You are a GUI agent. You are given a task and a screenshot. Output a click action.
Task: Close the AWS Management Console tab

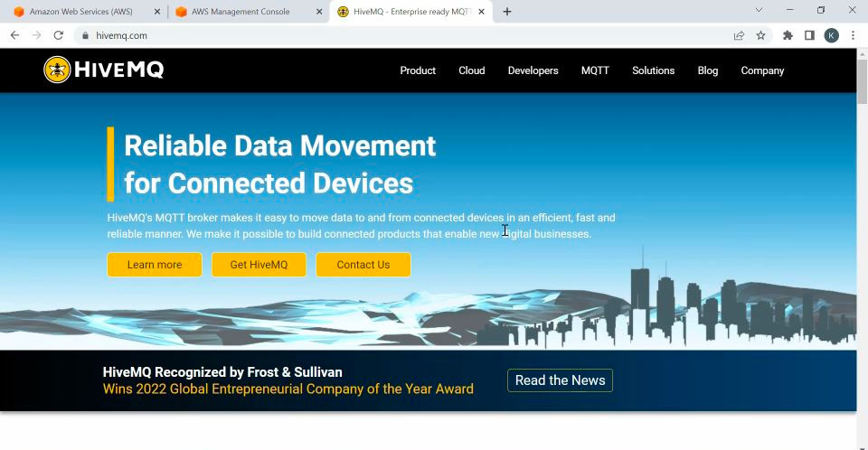click(x=319, y=12)
